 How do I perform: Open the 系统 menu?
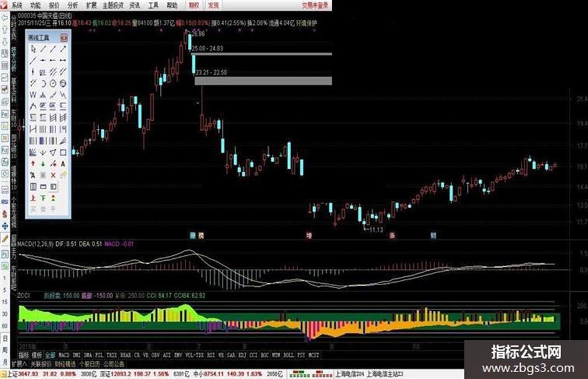(17, 5)
